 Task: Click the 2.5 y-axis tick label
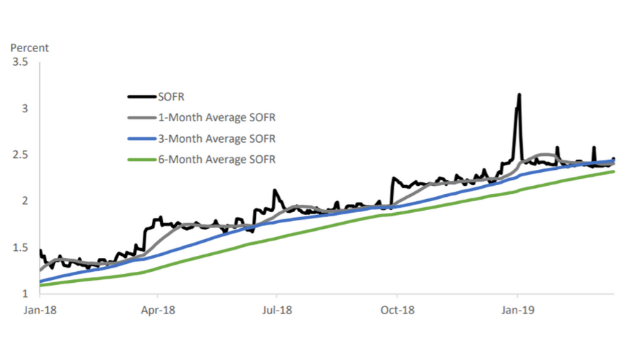click(x=21, y=155)
